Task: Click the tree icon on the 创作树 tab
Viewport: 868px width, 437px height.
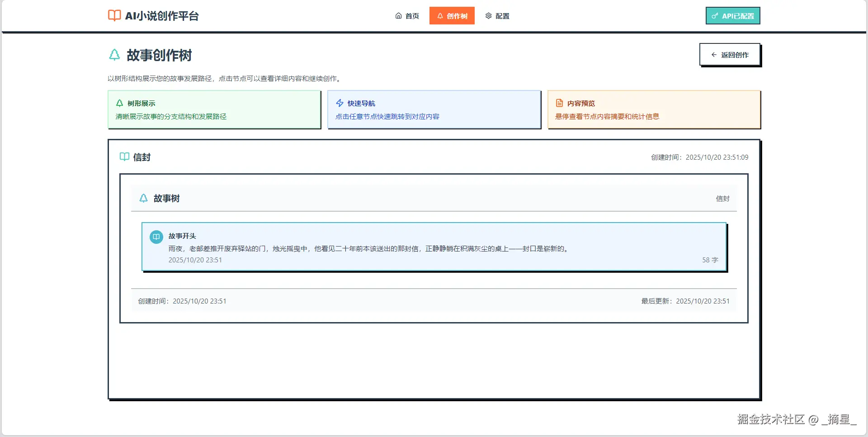Action: click(x=440, y=16)
